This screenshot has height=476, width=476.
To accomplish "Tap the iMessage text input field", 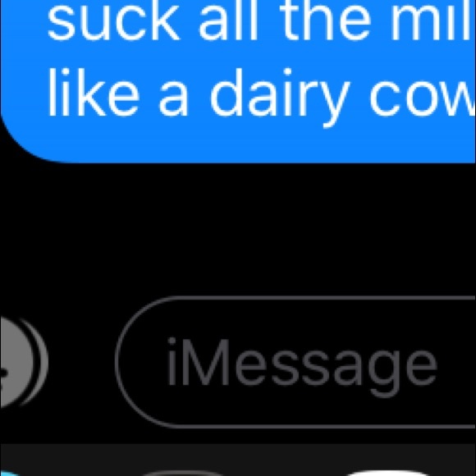I will [295, 362].
